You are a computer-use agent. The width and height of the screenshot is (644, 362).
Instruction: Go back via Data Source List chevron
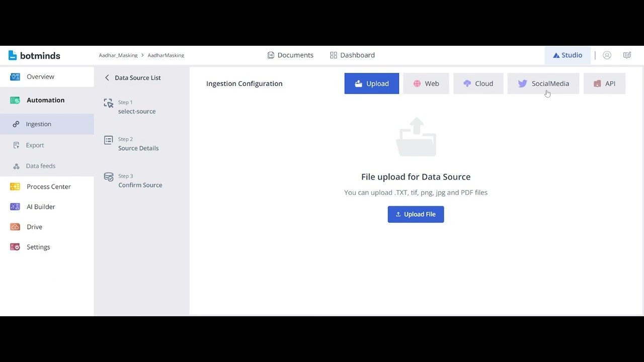point(107,77)
